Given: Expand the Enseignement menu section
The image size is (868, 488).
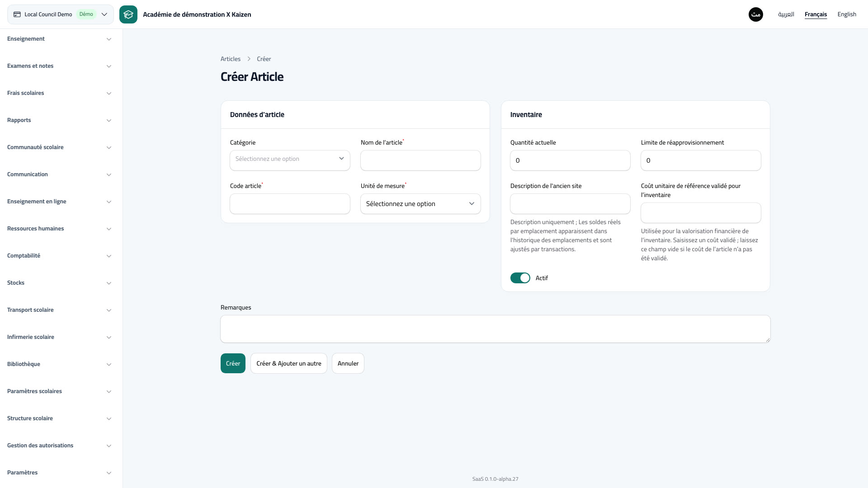Looking at the screenshot, I should coord(59,39).
